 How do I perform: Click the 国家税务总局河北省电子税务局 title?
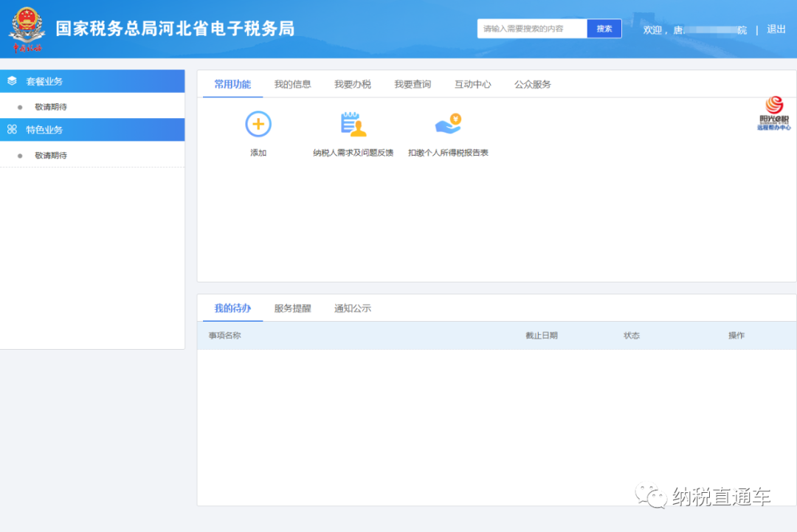(x=175, y=29)
